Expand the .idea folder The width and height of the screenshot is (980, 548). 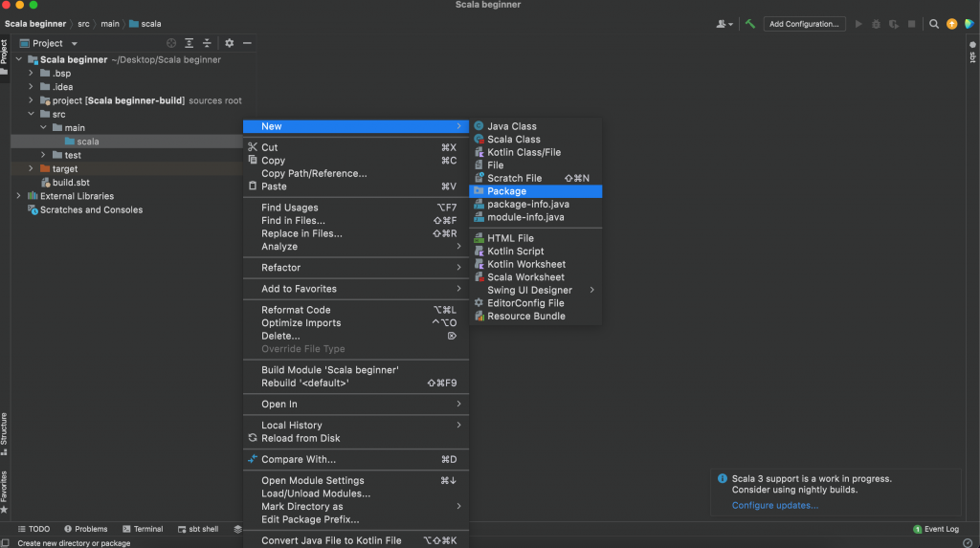(31, 87)
